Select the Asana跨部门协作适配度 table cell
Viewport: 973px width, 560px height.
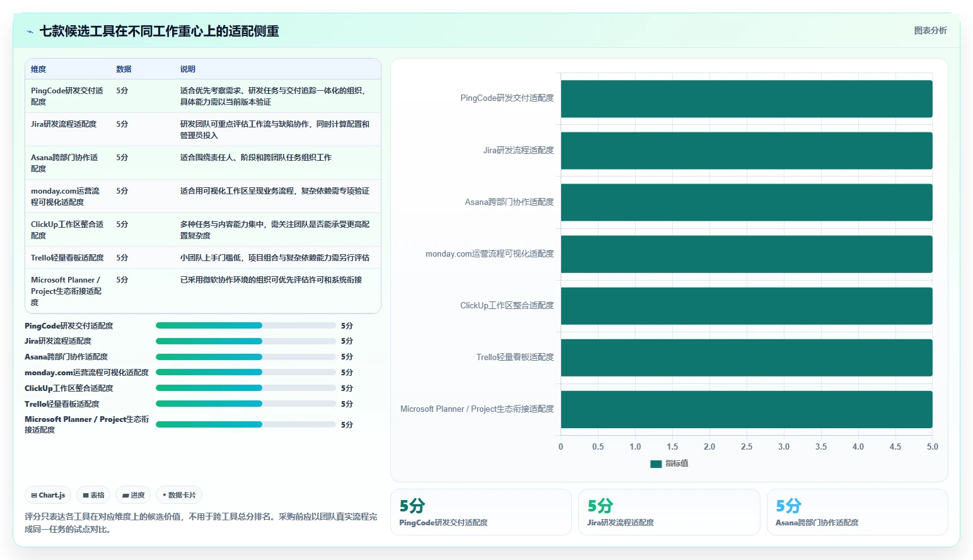pyautogui.click(x=67, y=163)
